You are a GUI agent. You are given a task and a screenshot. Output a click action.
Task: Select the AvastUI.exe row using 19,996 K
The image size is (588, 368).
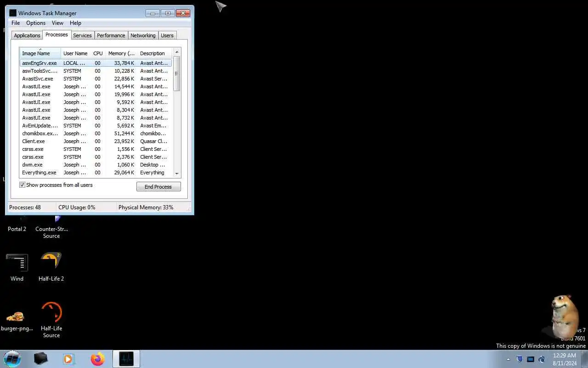[x=96, y=94]
